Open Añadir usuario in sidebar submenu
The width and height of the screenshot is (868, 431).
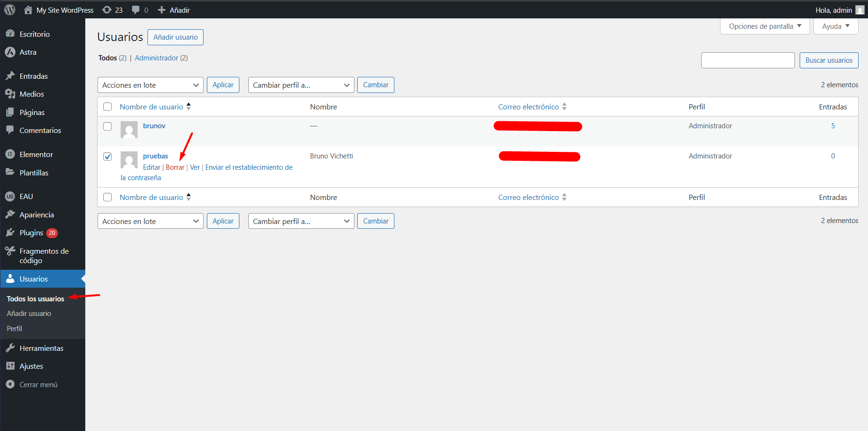pyautogui.click(x=29, y=314)
